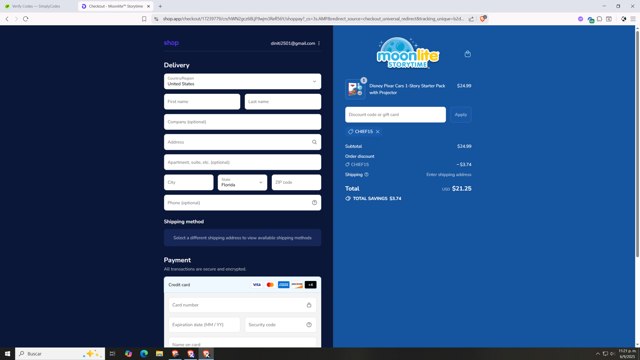Click the share page icon in address bar

point(471,19)
